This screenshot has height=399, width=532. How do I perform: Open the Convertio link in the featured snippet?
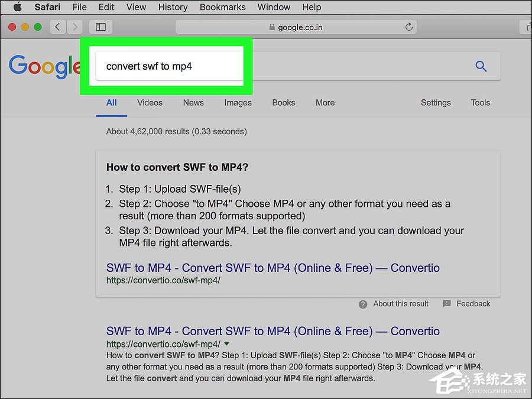point(273,268)
